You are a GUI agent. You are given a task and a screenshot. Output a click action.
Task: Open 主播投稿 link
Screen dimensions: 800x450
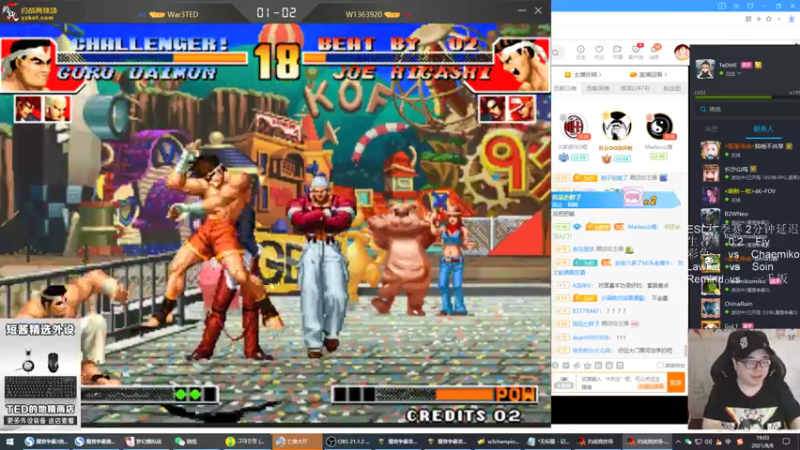tap(583, 74)
